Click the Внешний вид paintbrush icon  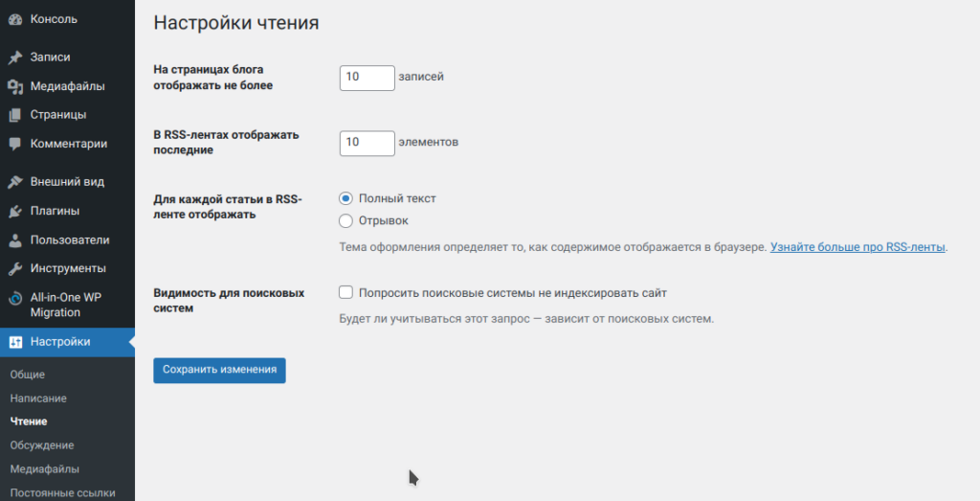click(15, 182)
